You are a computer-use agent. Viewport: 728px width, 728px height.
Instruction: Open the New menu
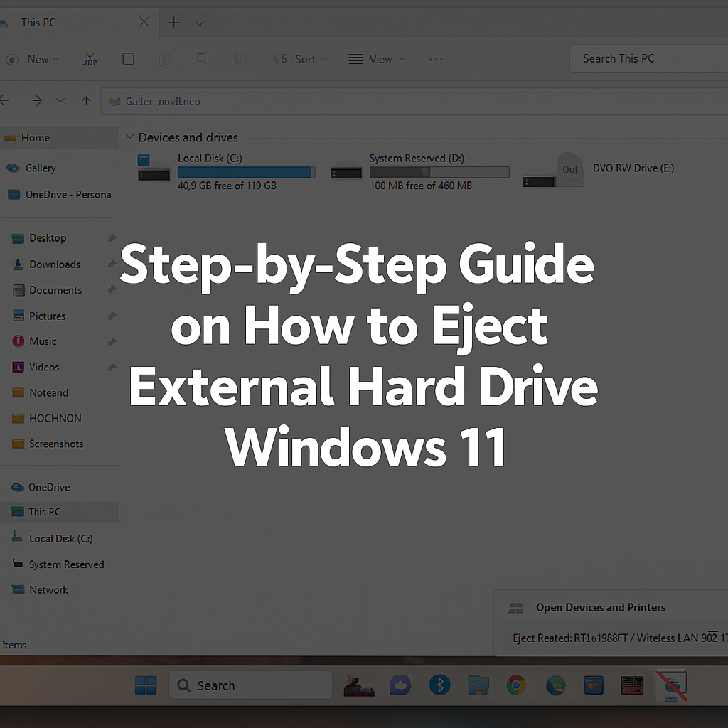[33, 59]
